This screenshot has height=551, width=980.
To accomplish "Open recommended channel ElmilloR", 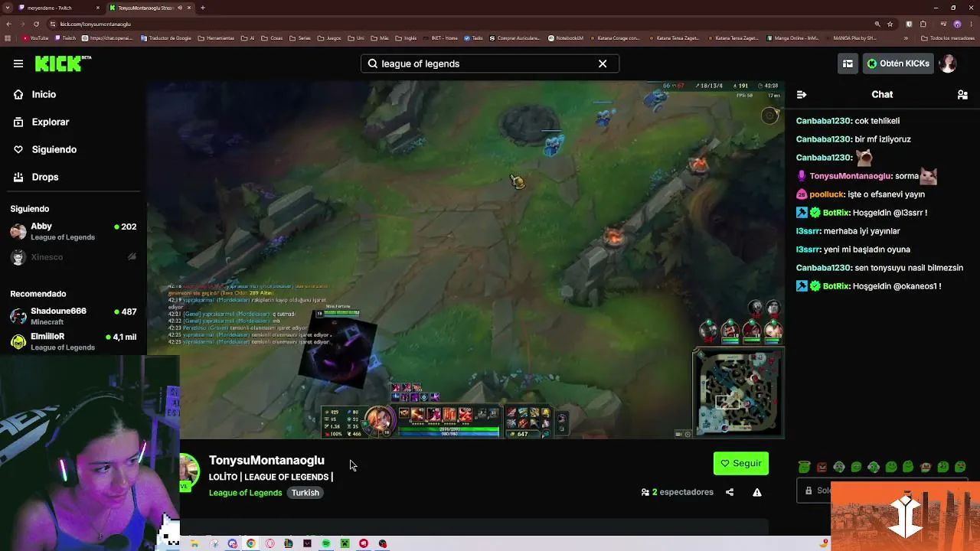I will (73, 341).
